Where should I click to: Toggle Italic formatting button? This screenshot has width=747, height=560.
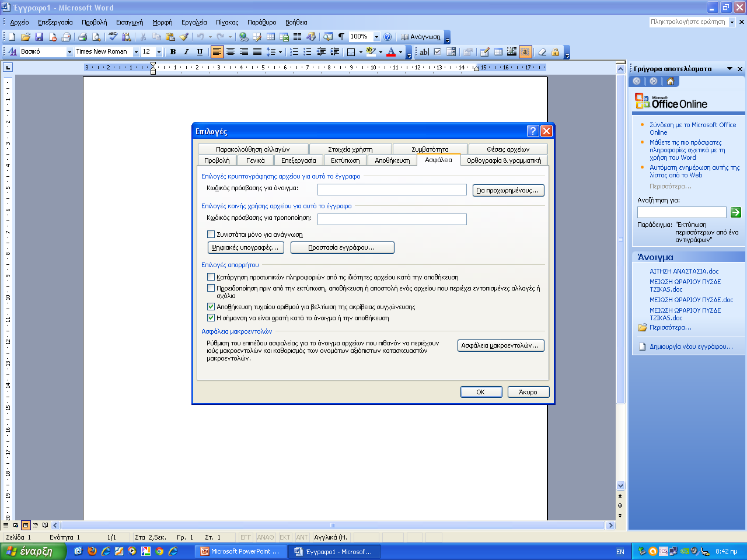pyautogui.click(x=186, y=52)
